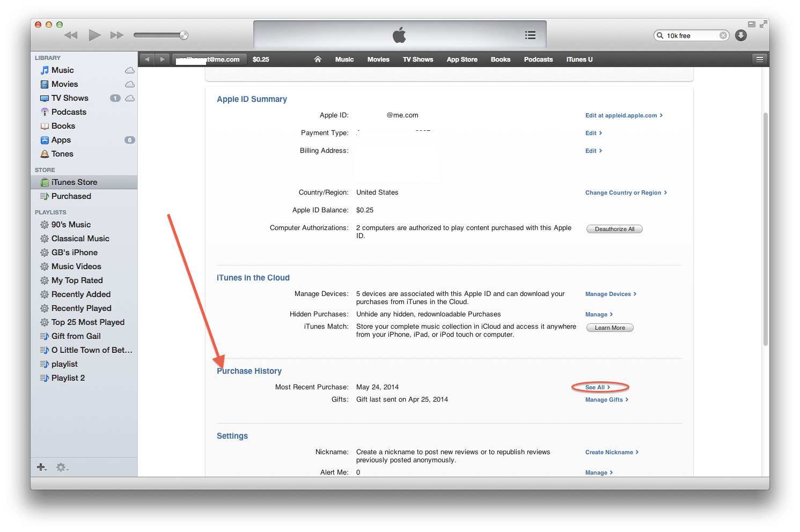The image size is (800, 532).
Task: Click the Deauthorize All button
Action: [x=614, y=229]
